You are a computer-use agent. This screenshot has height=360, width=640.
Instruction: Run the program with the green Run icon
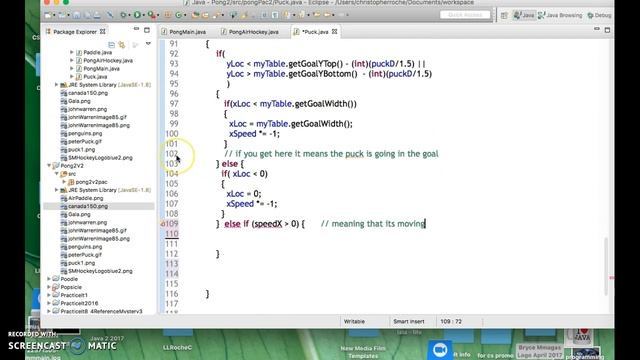(x=137, y=15)
